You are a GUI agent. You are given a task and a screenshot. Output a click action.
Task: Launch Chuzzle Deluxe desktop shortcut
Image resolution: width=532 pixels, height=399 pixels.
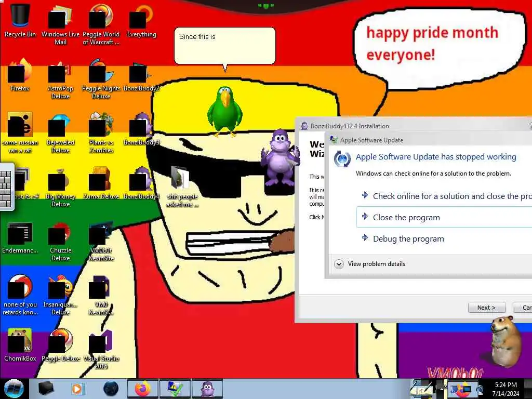(x=60, y=241)
